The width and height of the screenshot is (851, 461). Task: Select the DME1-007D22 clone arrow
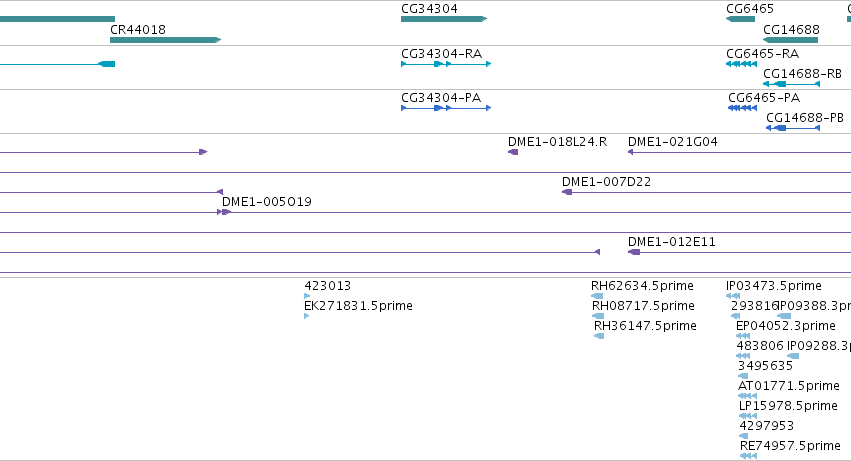[567, 192]
